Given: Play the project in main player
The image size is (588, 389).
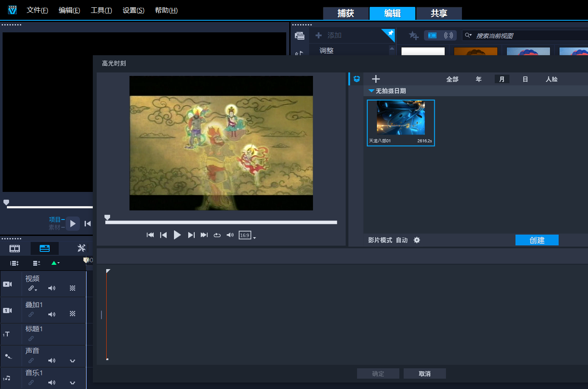Looking at the screenshot, I should [x=73, y=223].
